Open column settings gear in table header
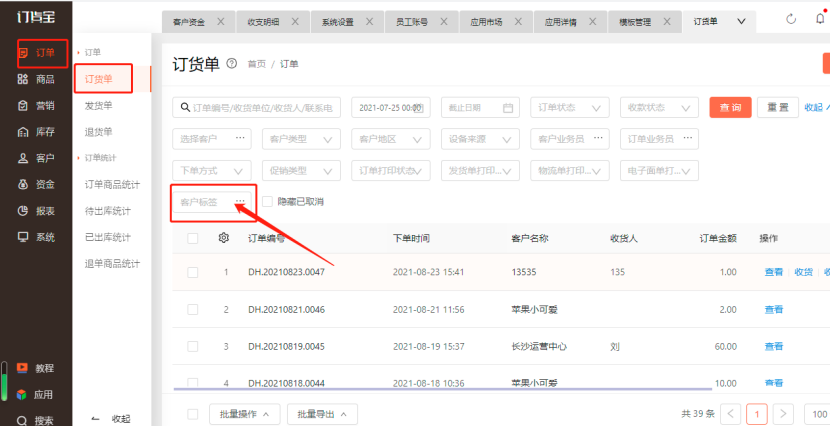Viewport: 831px width, 426px height. (224, 238)
